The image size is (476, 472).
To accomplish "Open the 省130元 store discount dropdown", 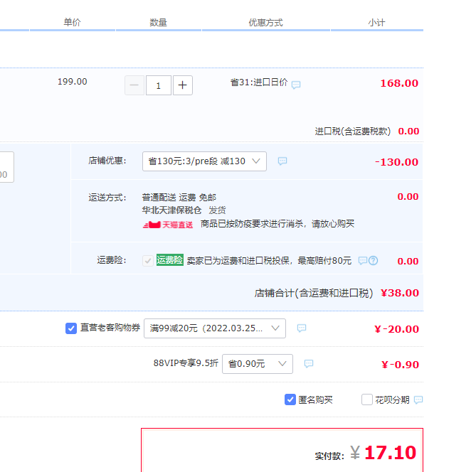I will pos(204,161).
